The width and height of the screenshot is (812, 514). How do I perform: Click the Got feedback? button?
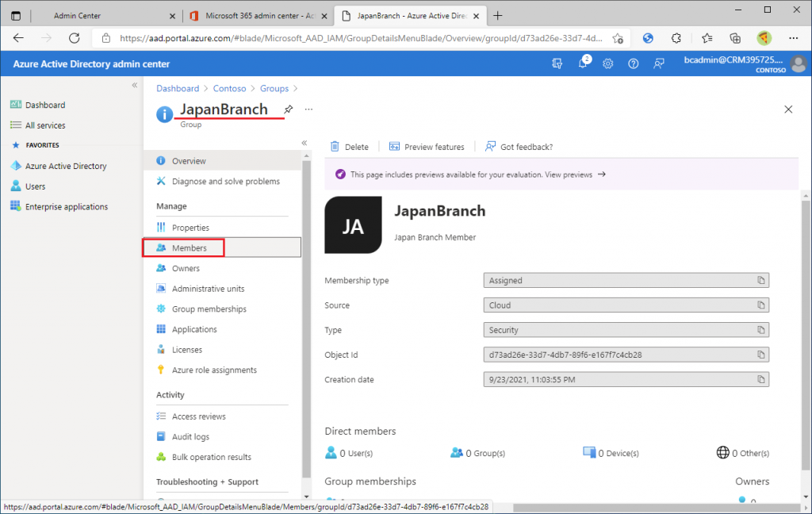pyautogui.click(x=519, y=147)
